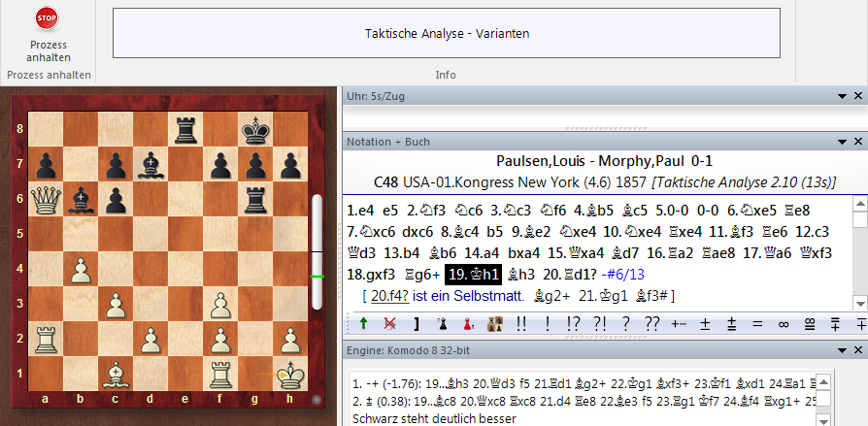Click the red pawn annotation icon

click(467, 323)
